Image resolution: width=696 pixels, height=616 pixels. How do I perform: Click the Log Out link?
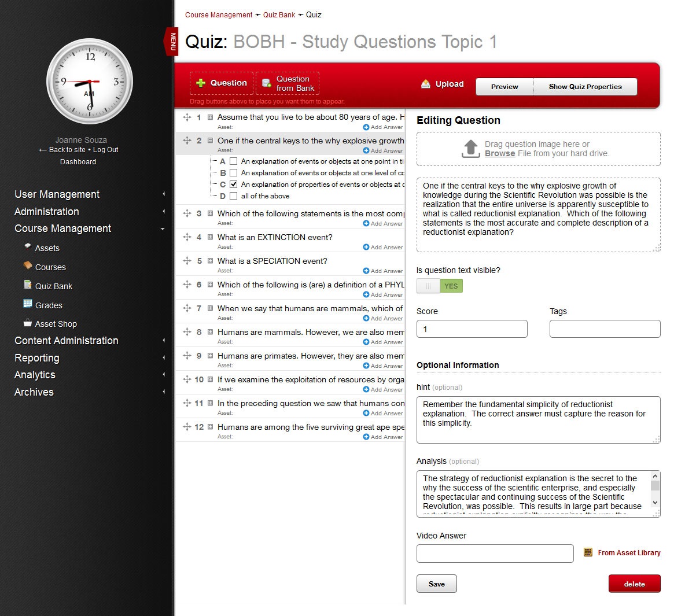106,150
